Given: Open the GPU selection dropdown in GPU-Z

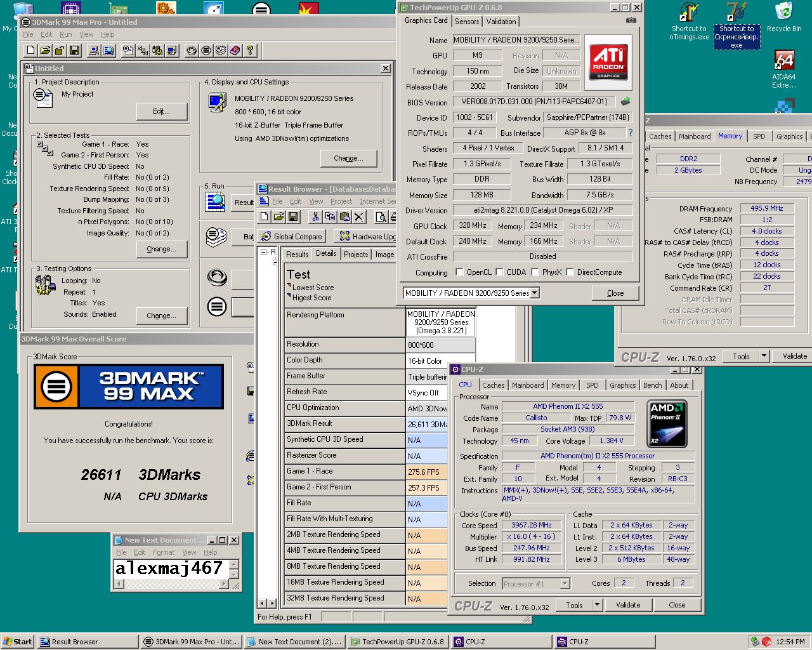Looking at the screenshot, I should coord(535,293).
